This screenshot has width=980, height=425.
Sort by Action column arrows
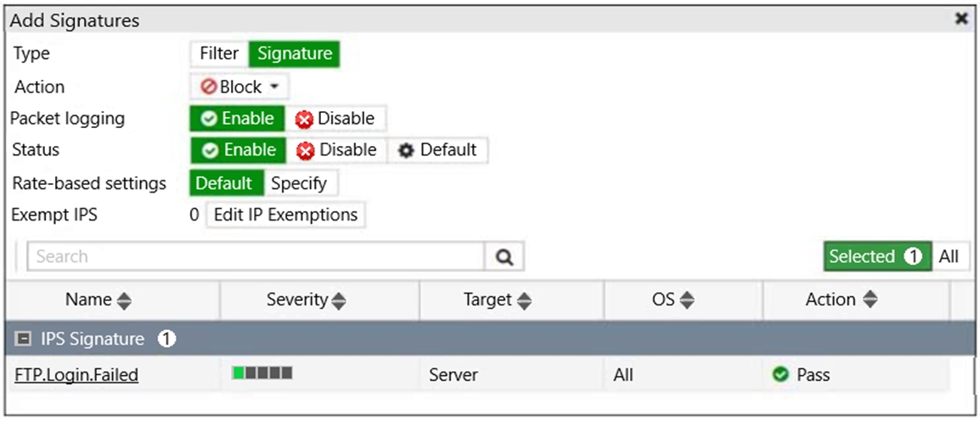(x=870, y=300)
